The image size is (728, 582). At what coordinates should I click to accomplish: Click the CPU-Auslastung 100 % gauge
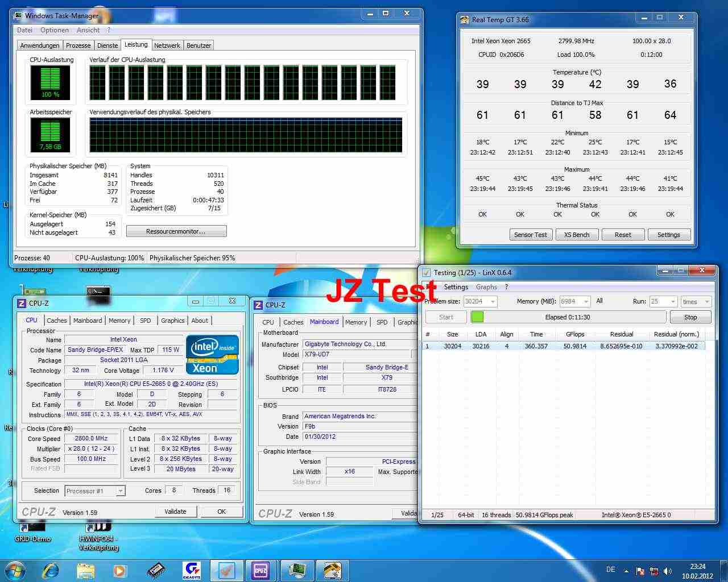coord(50,82)
